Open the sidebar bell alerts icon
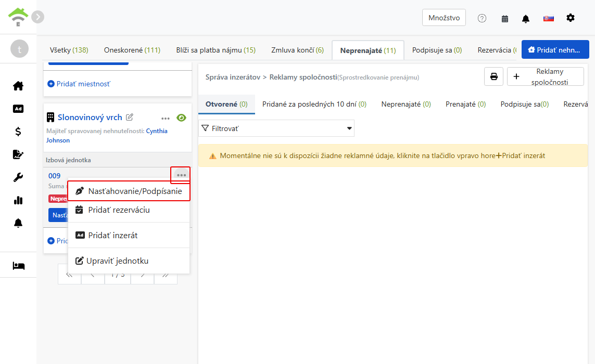The image size is (595, 364). click(18, 223)
